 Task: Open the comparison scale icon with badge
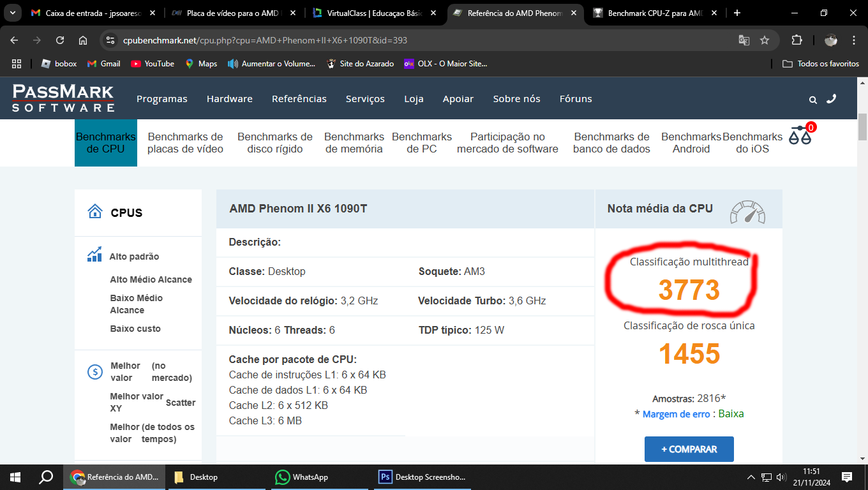tap(802, 134)
